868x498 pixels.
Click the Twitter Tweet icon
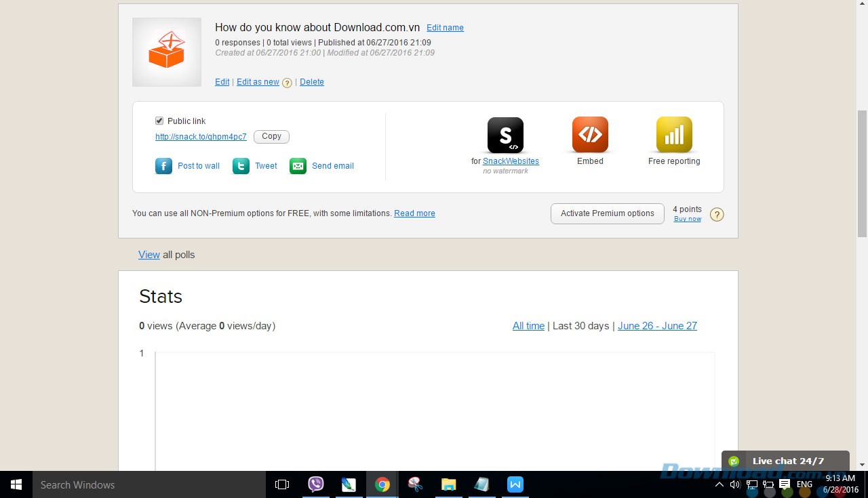(x=241, y=166)
